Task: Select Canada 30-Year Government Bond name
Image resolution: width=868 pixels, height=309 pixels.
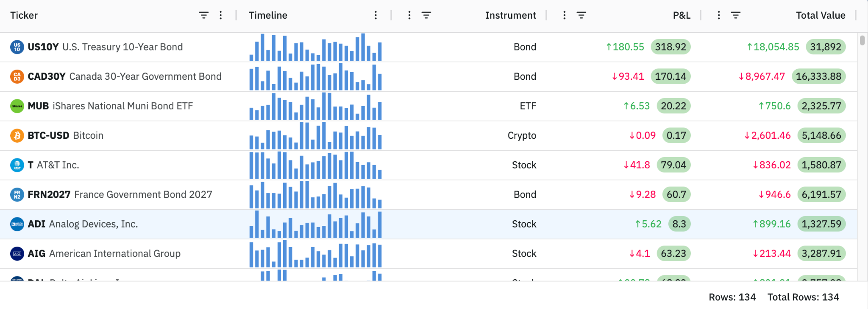Action: pos(145,76)
